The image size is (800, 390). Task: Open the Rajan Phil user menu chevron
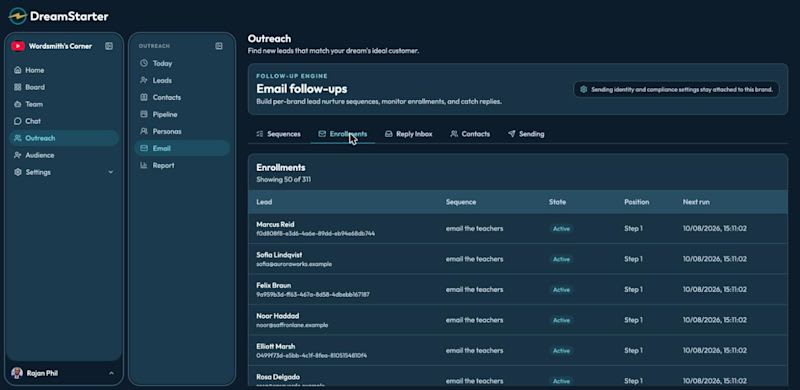click(111, 373)
